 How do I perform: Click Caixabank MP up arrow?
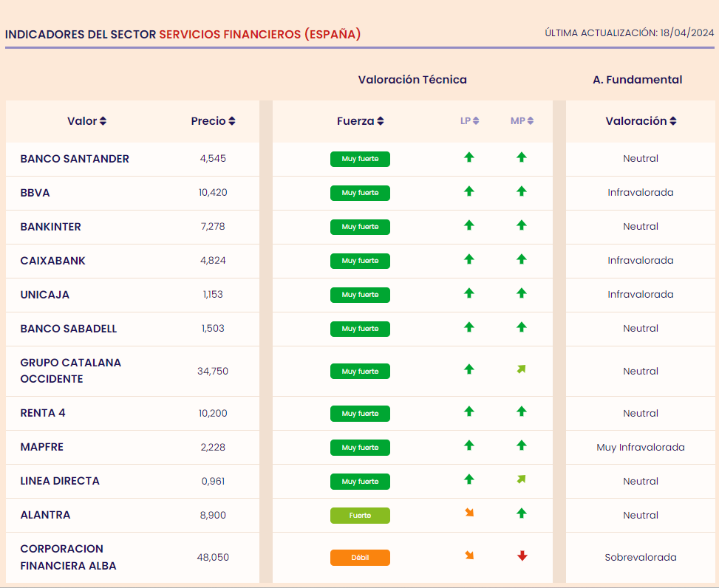point(522,259)
